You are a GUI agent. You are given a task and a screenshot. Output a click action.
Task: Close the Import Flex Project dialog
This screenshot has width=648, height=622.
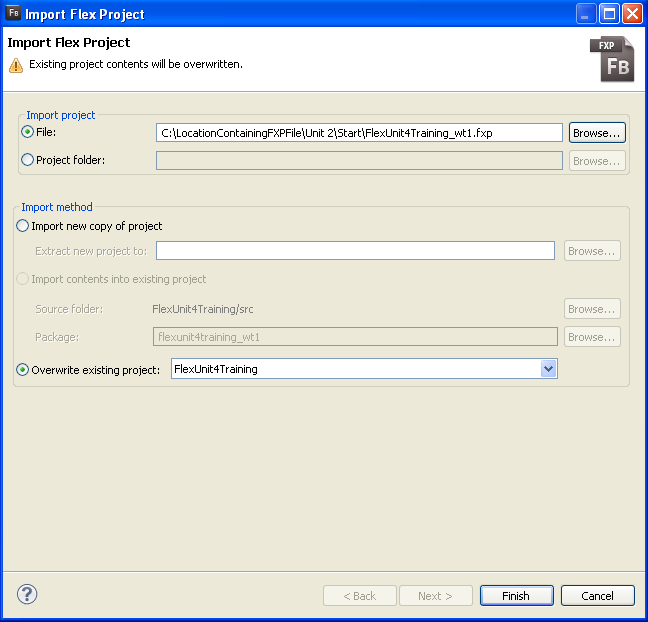click(632, 14)
